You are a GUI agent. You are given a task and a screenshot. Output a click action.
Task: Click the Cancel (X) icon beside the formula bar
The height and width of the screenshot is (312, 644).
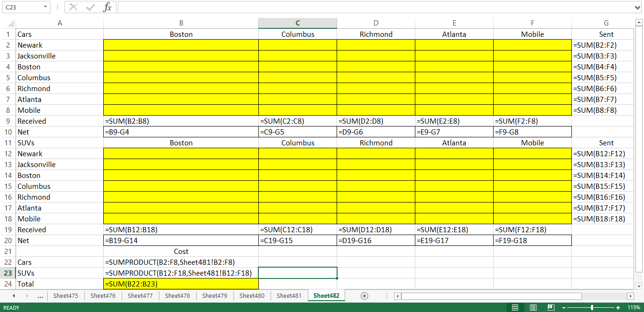(73, 7)
